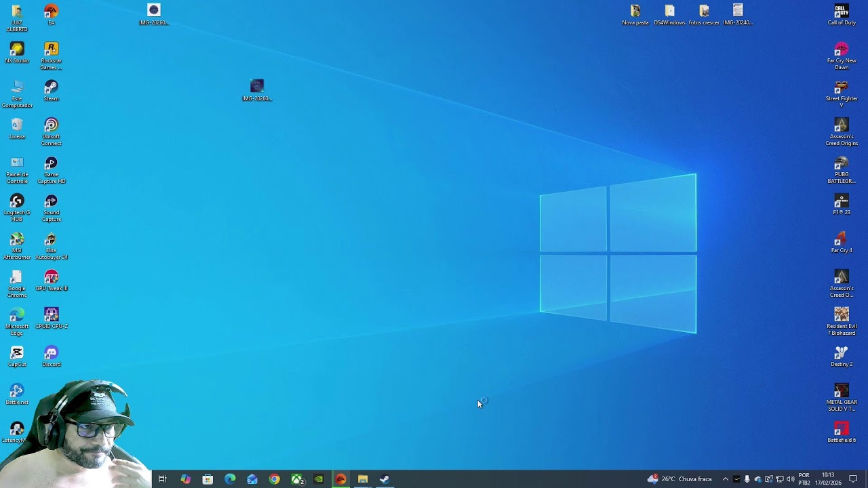Image resolution: width=868 pixels, height=488 pixels.
Task: Select the F1 23 game shortcut
Action: (842, 205)
